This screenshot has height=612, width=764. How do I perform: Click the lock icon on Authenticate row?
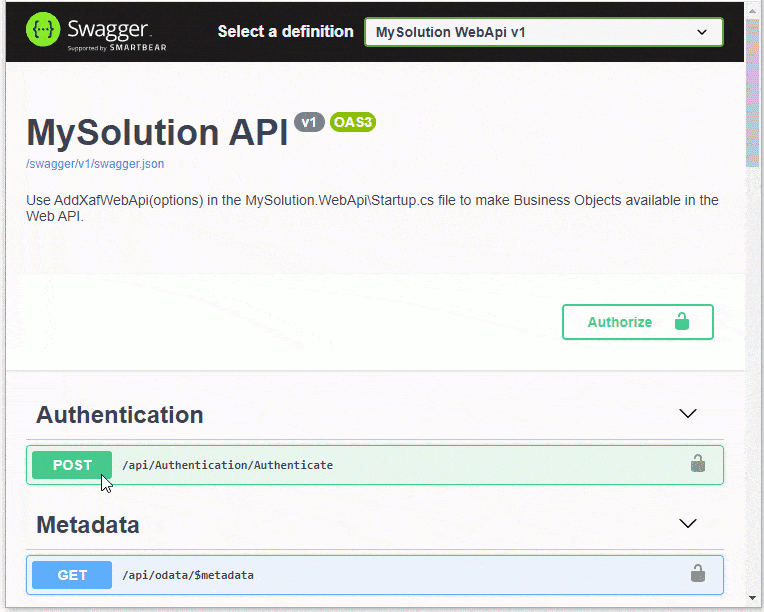698,463
